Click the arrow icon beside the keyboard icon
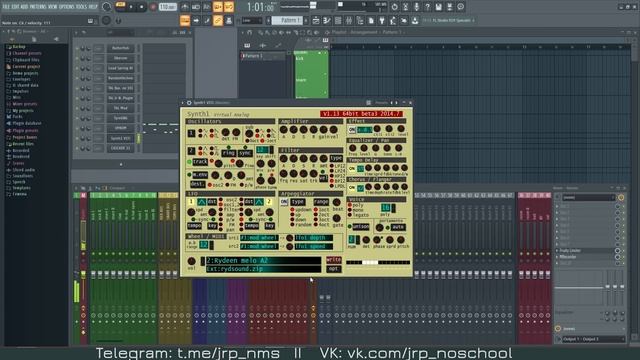The width and height of the screenshot is (640, 360). point(196,20)
